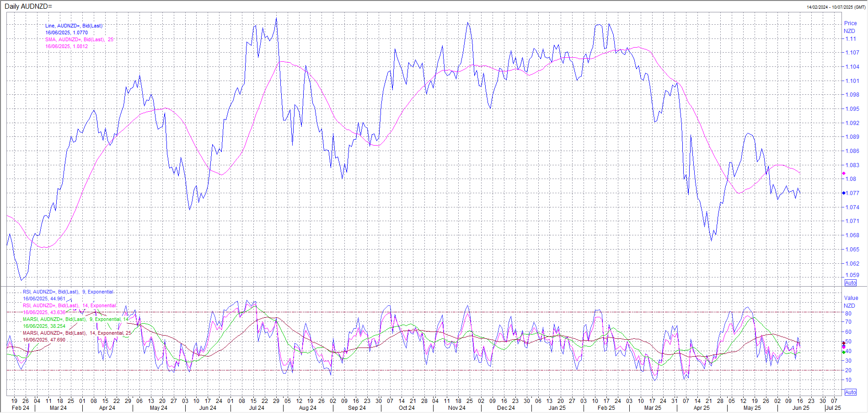Select the MARSI 14, Exponential, 25 legend entry
868x413 pixels.
[x=77, y=333]
